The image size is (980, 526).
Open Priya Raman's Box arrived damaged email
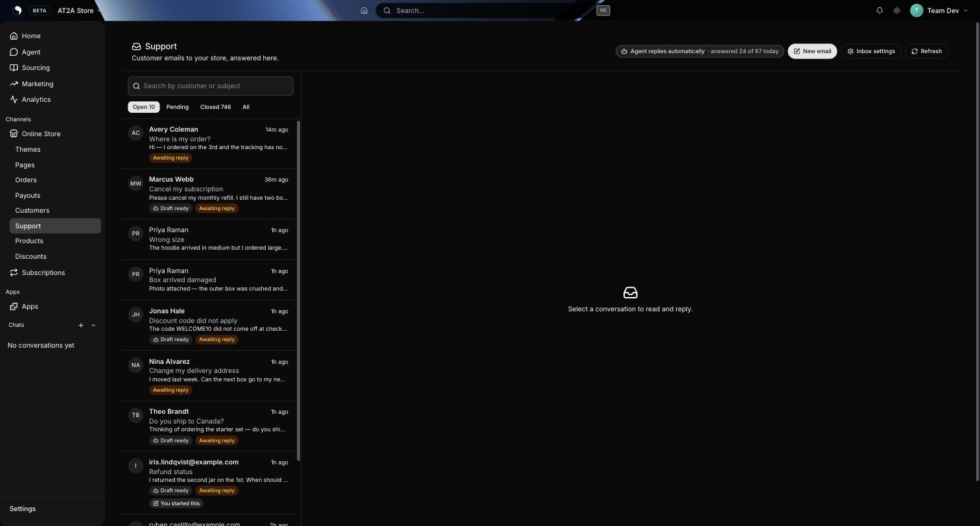click(208, 280)
